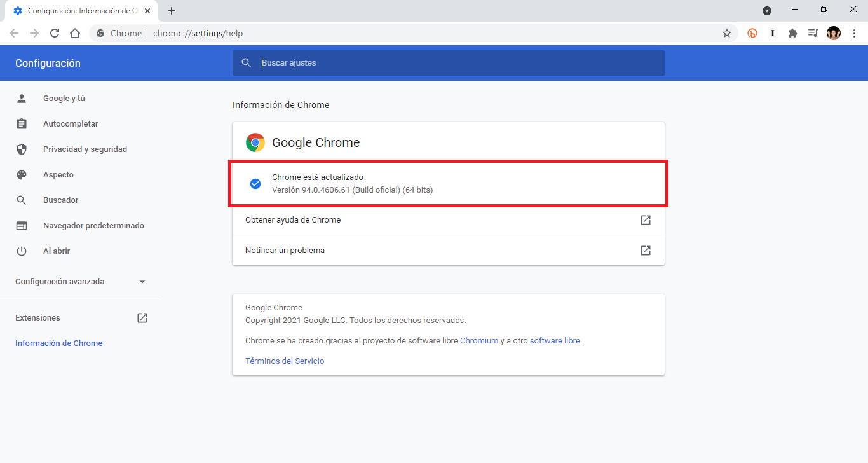Click the Buscar ajustes search field
The image size is (868, 463).
[x=449, y=63]
